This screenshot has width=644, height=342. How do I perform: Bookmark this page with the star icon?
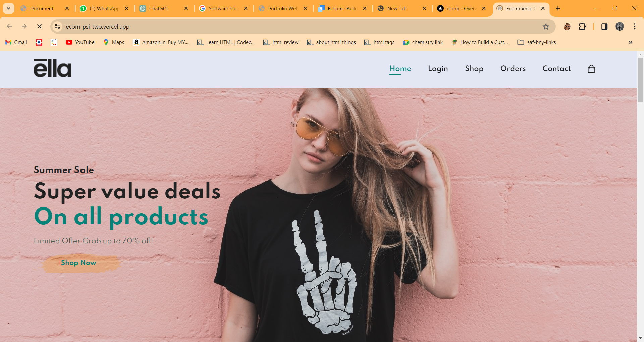point(546,27)
